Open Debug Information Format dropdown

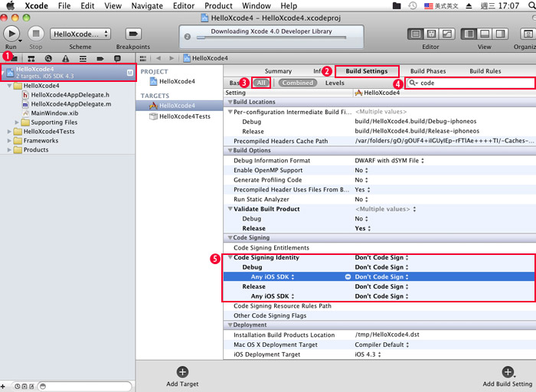(x=389, y=160)
